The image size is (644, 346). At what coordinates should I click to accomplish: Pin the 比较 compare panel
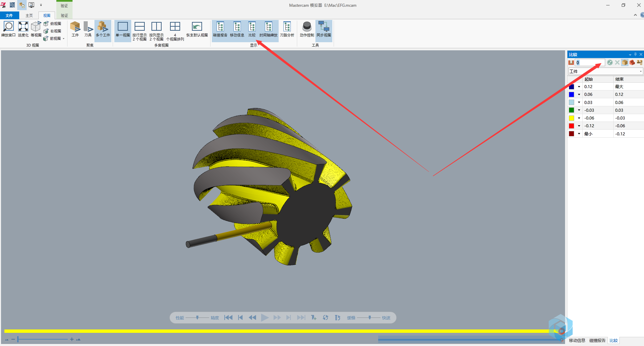tap(636, 54)
